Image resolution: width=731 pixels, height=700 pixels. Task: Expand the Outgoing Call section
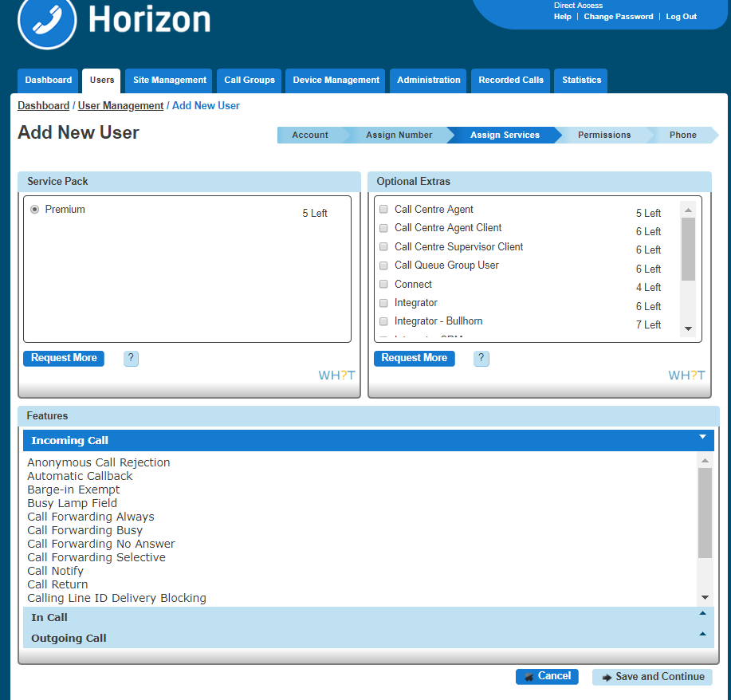368,638
